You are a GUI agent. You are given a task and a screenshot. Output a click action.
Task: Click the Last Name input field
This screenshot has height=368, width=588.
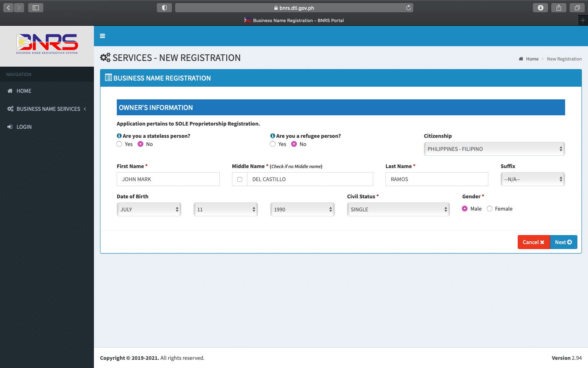pyautogui.click(x=437, y=179)
